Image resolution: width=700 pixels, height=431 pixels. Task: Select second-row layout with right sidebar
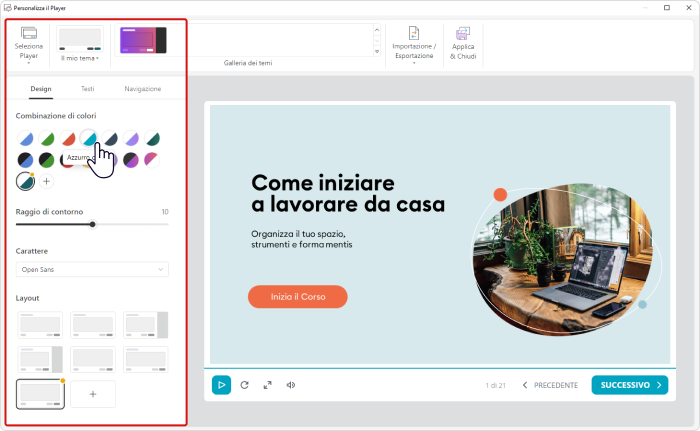point(40,359)
